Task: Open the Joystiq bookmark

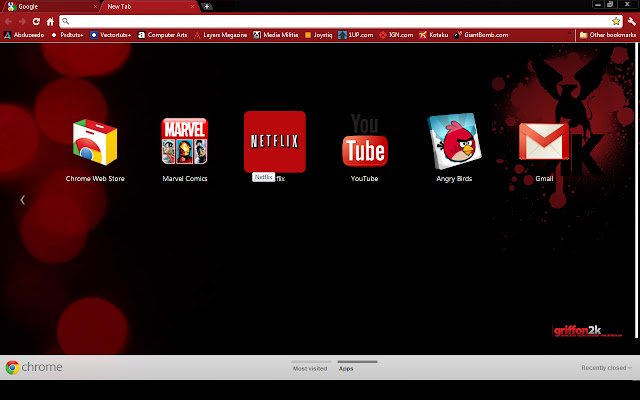Action: [318, 35]
